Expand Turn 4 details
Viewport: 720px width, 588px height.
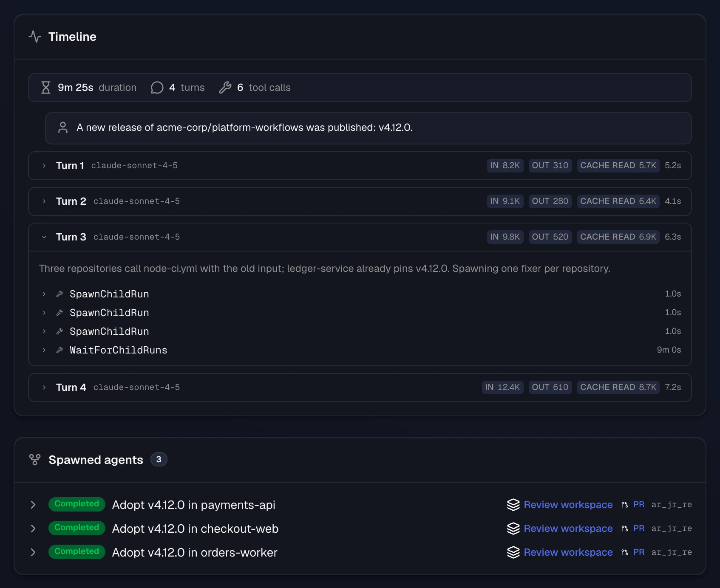pyautogui.click(x=44, y=387)
